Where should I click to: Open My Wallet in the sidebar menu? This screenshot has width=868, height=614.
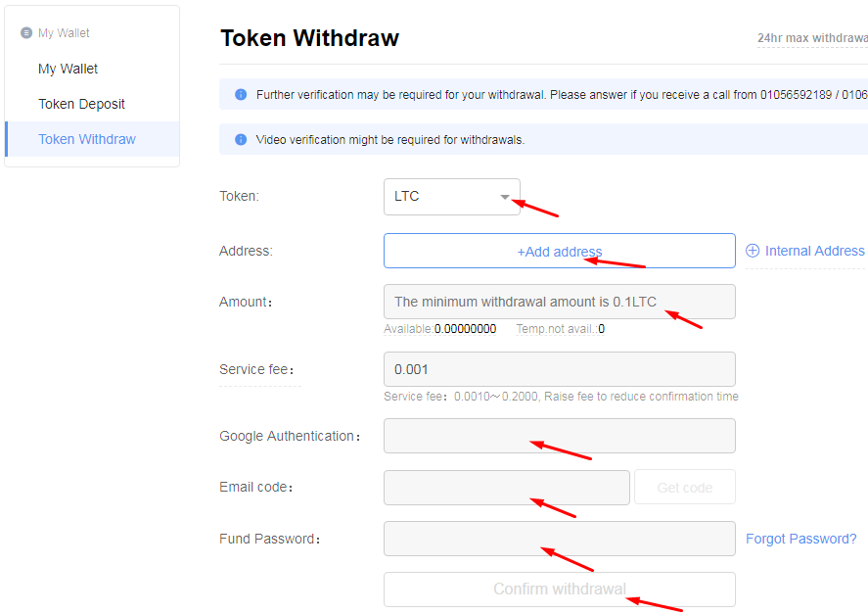(x=69, y=69)
